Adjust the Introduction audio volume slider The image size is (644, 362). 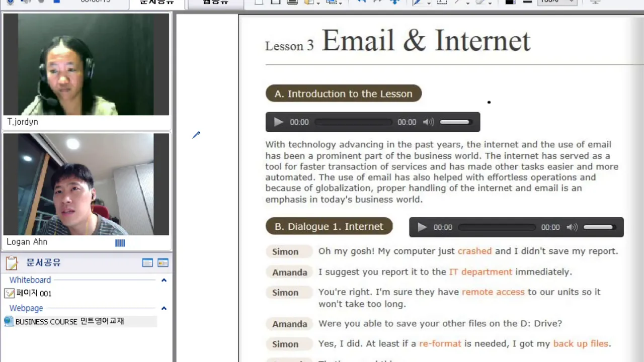click(x=455, y=122)
